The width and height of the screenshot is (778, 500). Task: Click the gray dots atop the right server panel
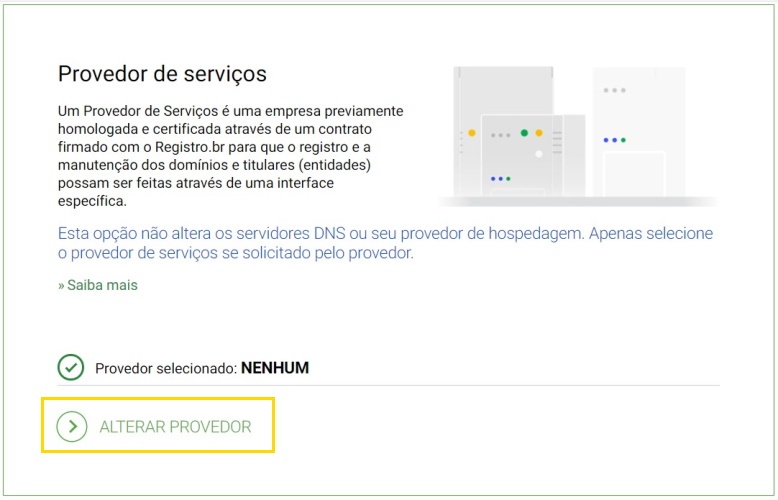[x=614, y=90]
